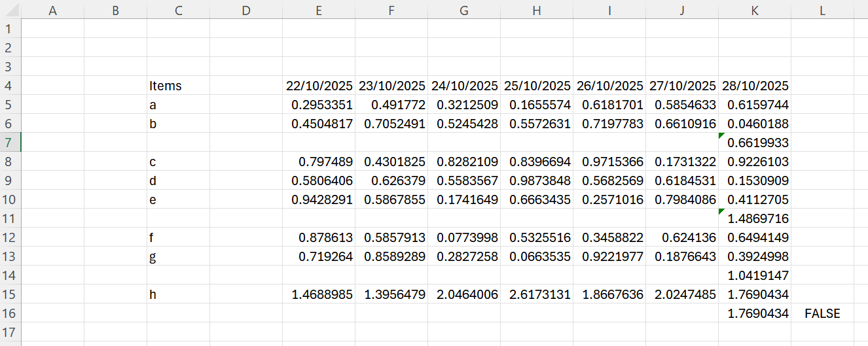The height and width of the screenshot is (346, 868).
Task: Click the item "a" label cell
Action: pyautogui.click(x=178, y=105)
